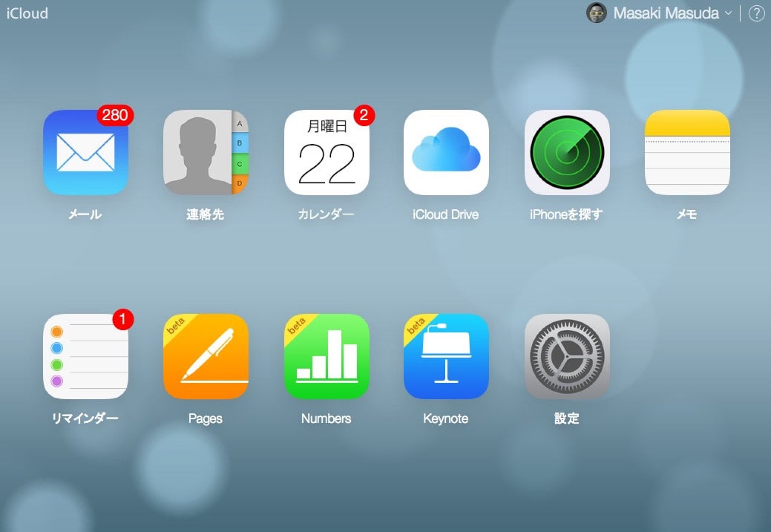Open the Mail app icon
771x532 pixels.
tap(85, 152)
